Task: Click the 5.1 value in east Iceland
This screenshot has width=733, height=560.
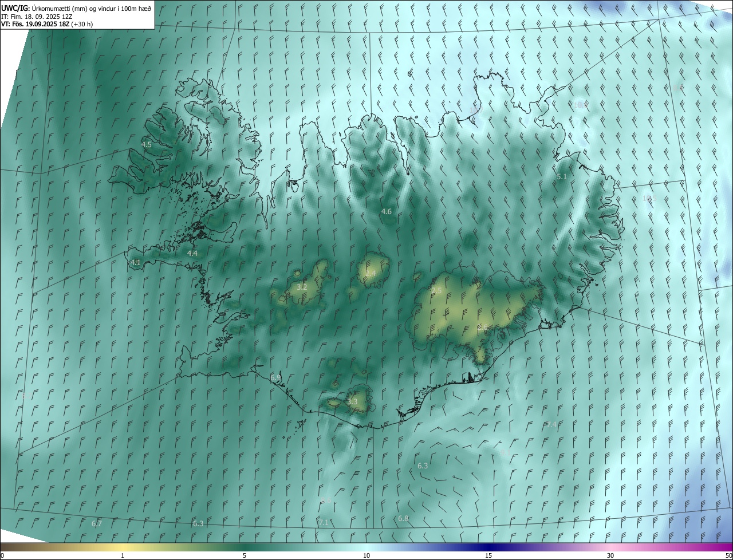Action: (562, 177)
